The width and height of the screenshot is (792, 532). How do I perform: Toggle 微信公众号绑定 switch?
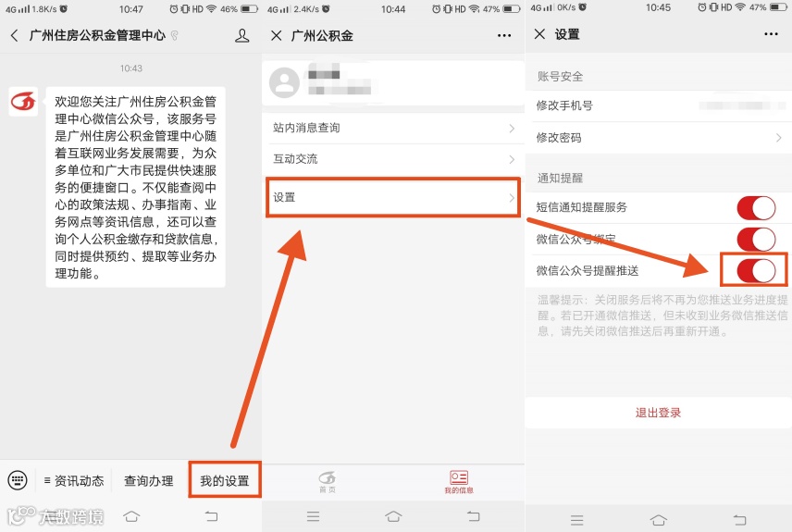pos(756,239)
